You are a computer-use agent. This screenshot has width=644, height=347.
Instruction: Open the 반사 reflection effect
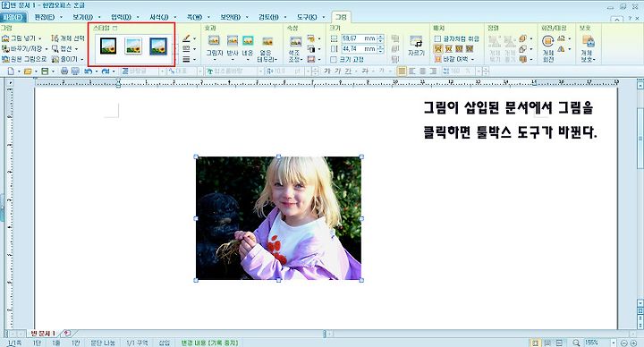[233, 47]
